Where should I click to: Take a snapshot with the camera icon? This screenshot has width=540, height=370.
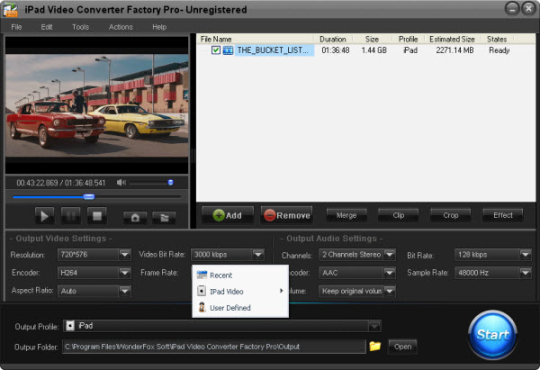[135, 218]
